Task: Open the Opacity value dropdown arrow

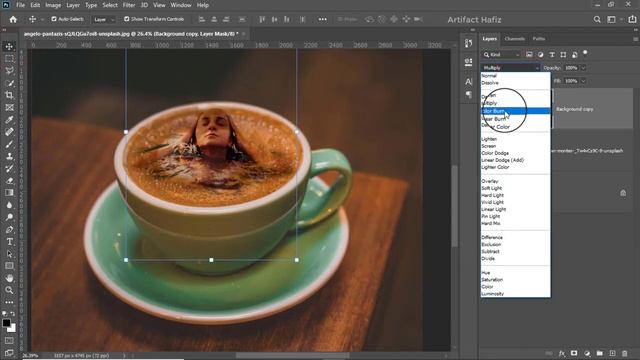Action: pyautogui.click(x=583, y=68)
